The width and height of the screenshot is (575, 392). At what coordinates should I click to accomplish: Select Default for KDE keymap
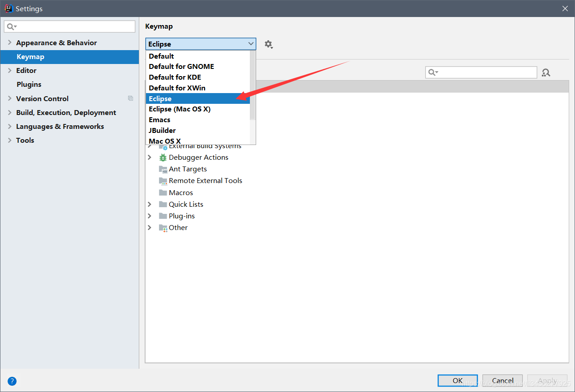(198, 77)
